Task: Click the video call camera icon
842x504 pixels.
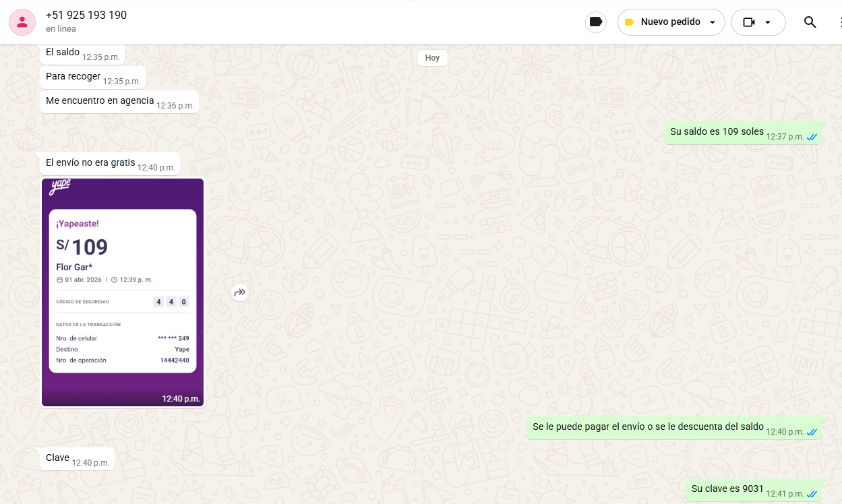Action: [x=748, y=22]
